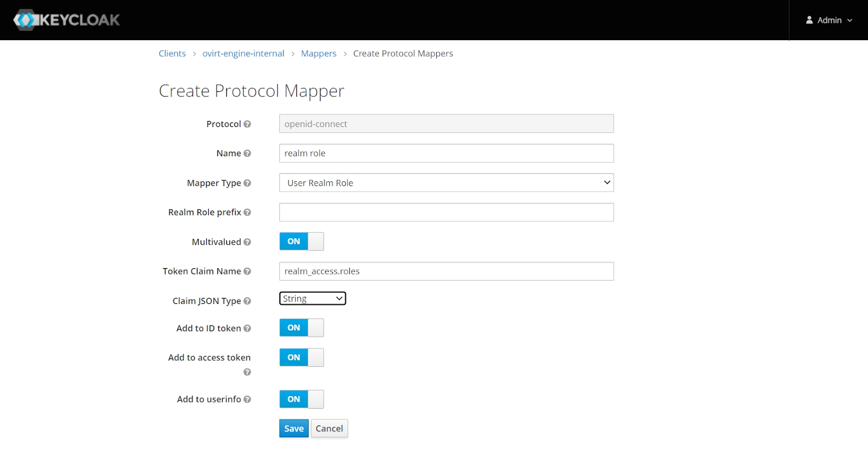Click the help icon next to Protocol

coord(247,124)
